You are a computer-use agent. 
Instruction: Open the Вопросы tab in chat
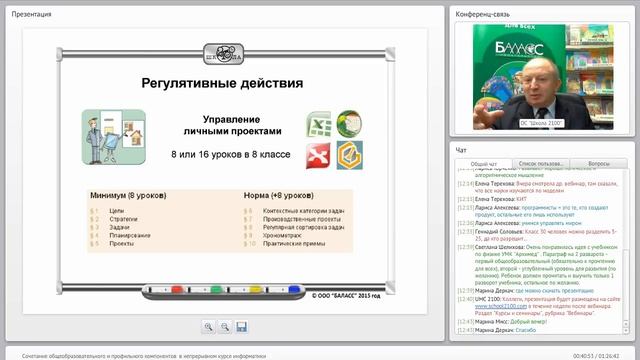[599, 163]
